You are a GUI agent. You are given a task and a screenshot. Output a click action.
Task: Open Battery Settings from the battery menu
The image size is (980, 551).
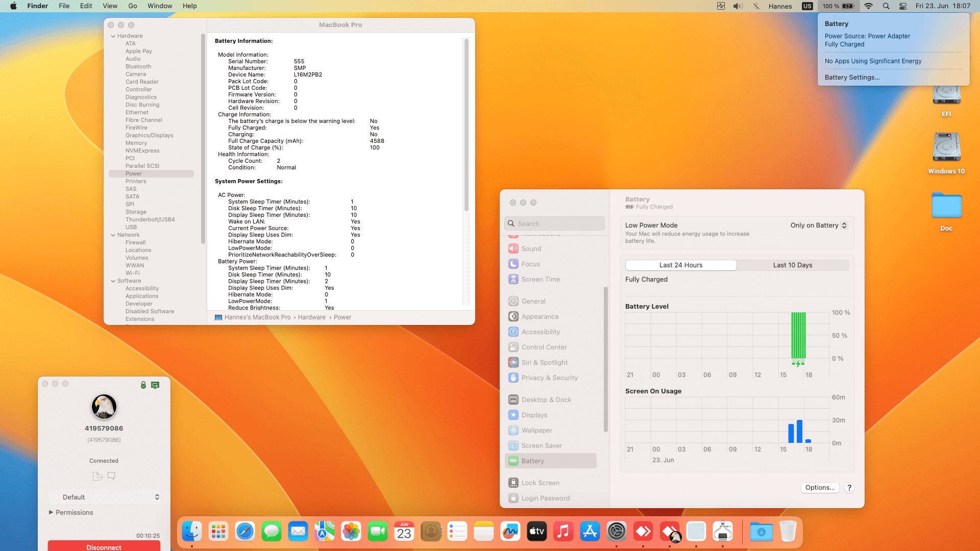click(851, 77)
